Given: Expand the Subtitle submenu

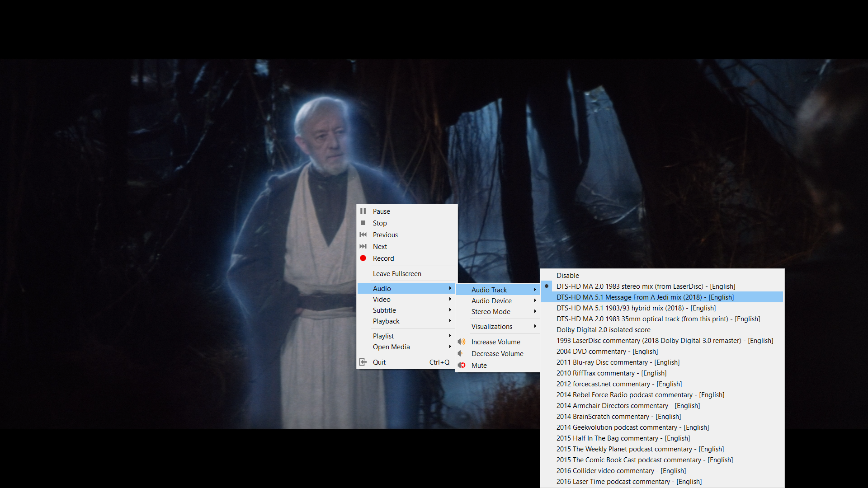Looking at the screenshot, I should 406,310.
